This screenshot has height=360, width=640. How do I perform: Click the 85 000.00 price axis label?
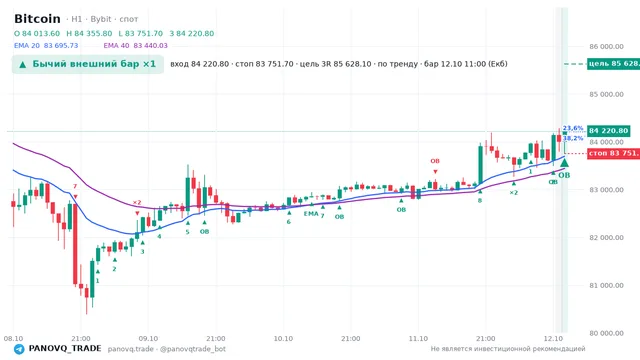607,94
